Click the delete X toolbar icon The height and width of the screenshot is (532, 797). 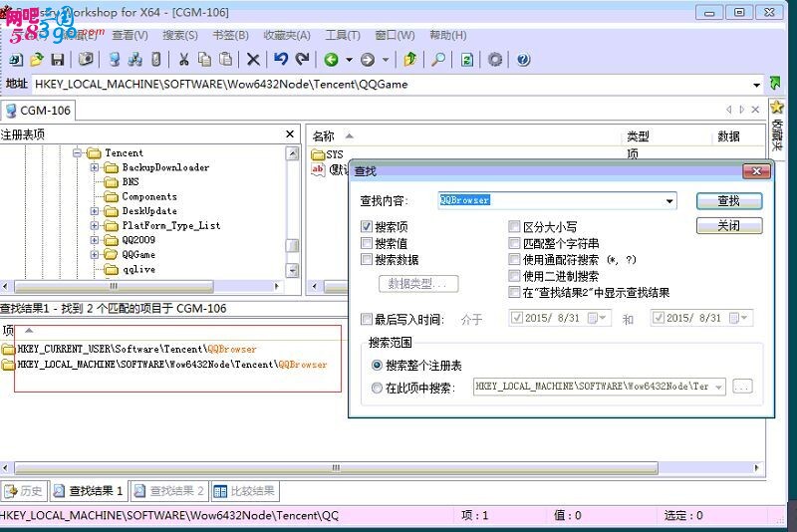tap(253, 60)
